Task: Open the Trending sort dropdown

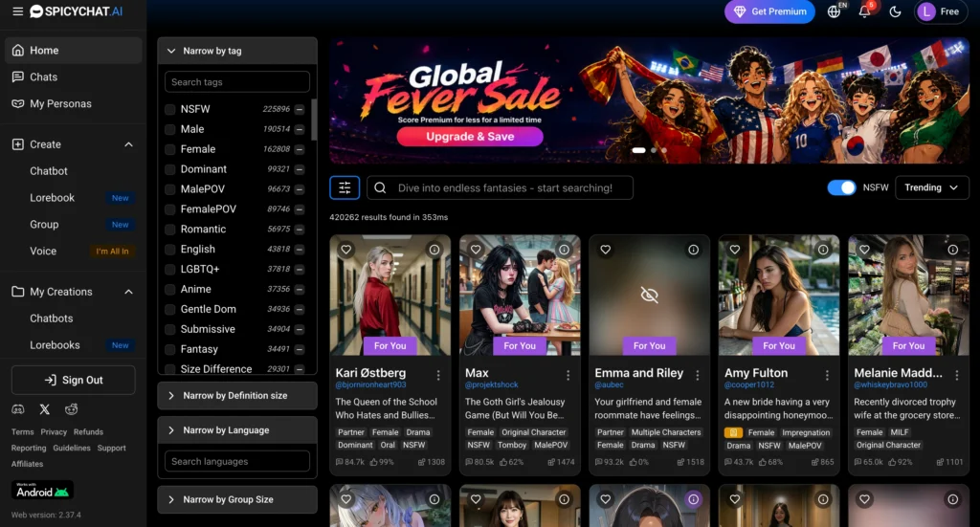Action: 931,188
